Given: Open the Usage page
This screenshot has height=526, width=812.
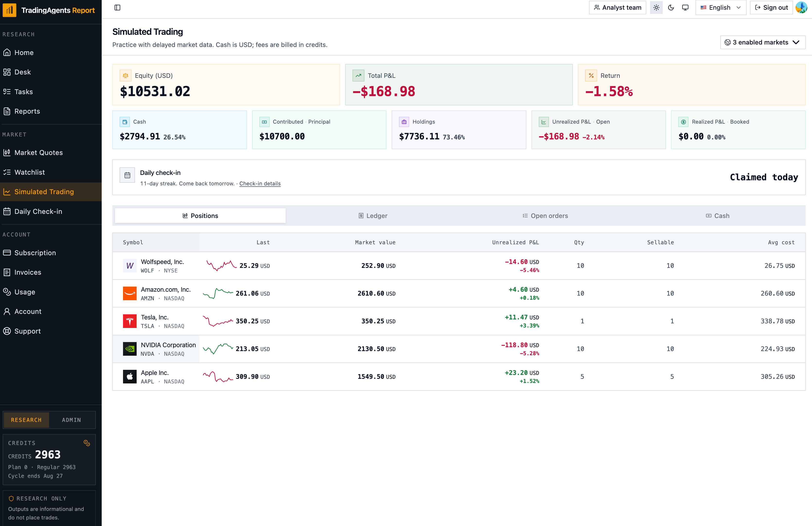Looking at the screenshot, I should pos(51,292).
